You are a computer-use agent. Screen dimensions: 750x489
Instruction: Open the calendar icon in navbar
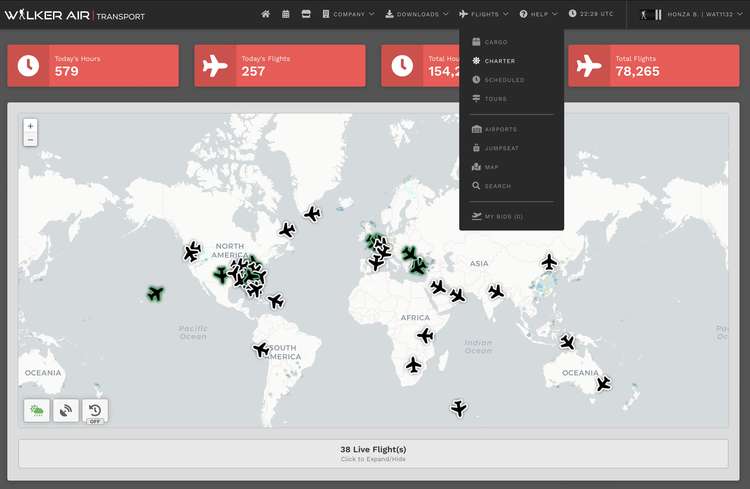286,14
